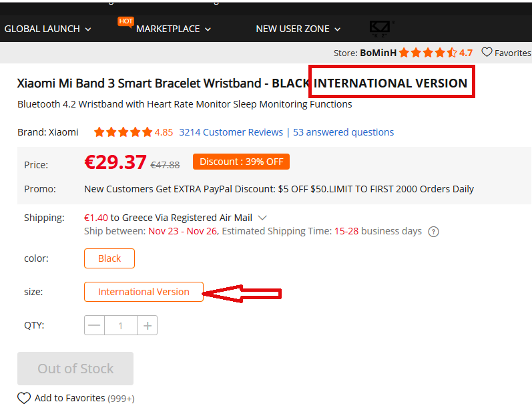This screenshot has width=532, height=416.
Task: Select the Black color option
Action: coord(109,258)
